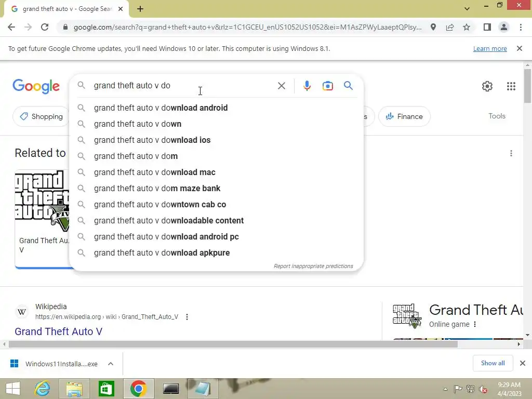
Task: Click the location pin icon in address bar
Action: point(433,27)
